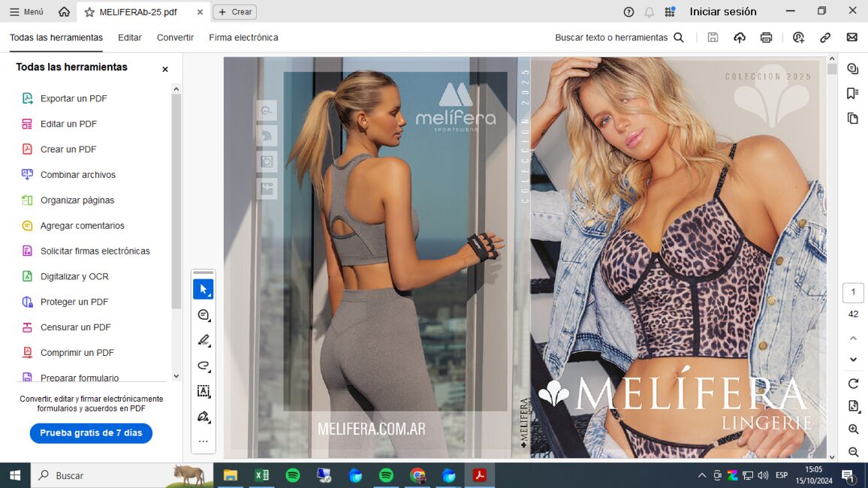
Task: Switch to Todas las herramientas tab
Action: [x=56, y=38]
